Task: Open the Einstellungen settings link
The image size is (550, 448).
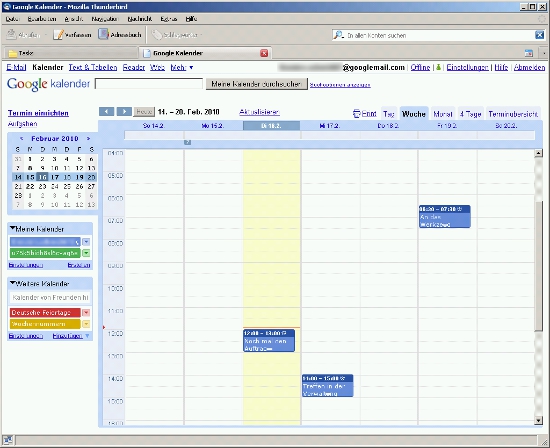Action: point(467,67)
